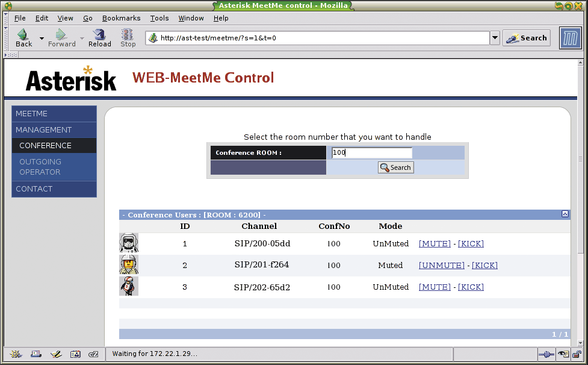Click the vertical scrollbar thumb
The width and height of the screenshot is (588, 365).
click(581, 160)
